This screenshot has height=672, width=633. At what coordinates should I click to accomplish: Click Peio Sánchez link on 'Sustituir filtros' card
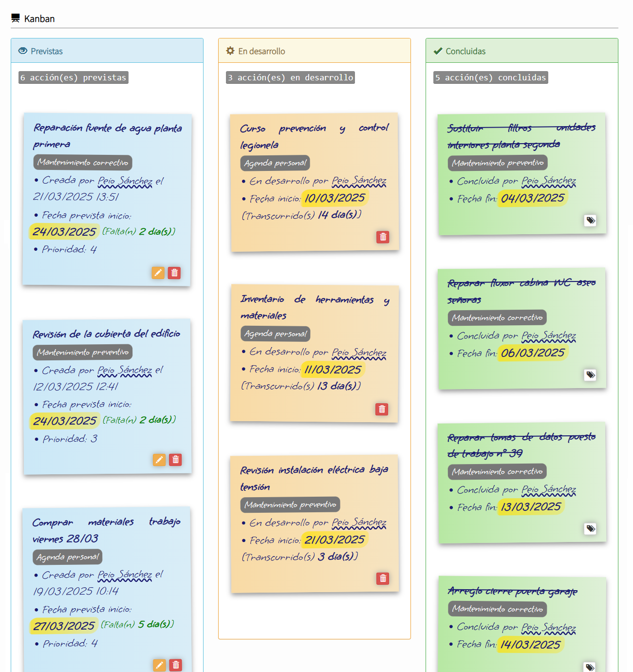click(x=549, y=181)
